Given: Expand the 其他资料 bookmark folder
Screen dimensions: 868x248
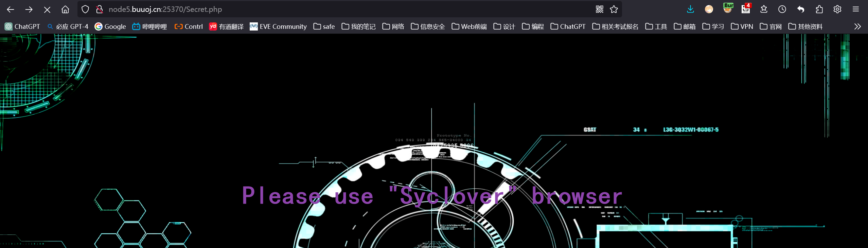Looking at the screenshot, I should tap(805, 26).
